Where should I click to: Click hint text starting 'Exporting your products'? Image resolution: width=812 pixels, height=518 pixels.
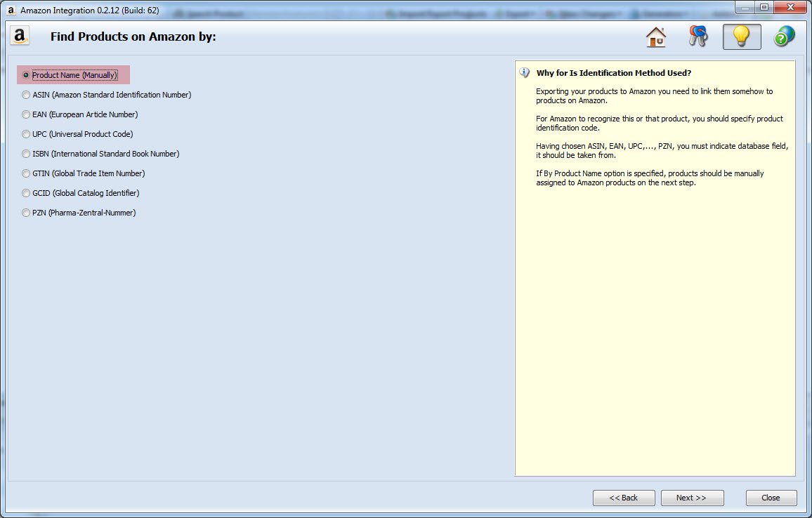(654, 95)
